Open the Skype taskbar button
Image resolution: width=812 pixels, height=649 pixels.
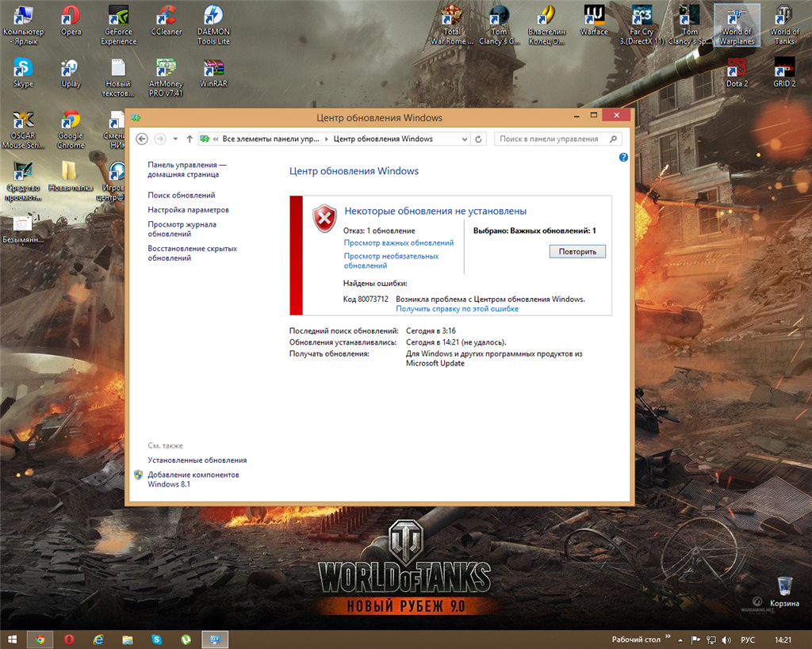tap(156, 639)
